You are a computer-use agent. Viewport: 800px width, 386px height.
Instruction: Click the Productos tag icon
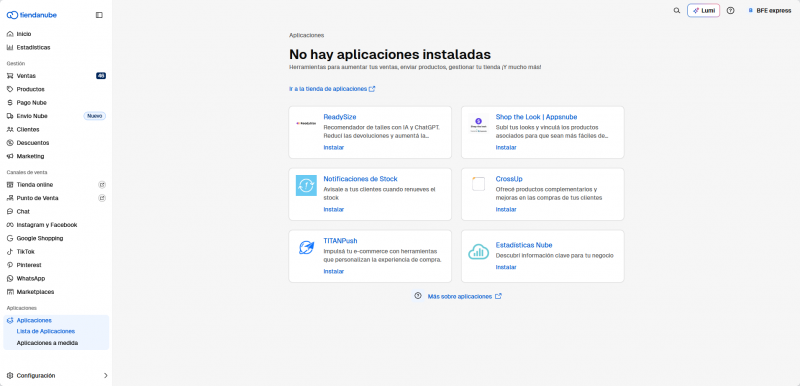(10, 89)
